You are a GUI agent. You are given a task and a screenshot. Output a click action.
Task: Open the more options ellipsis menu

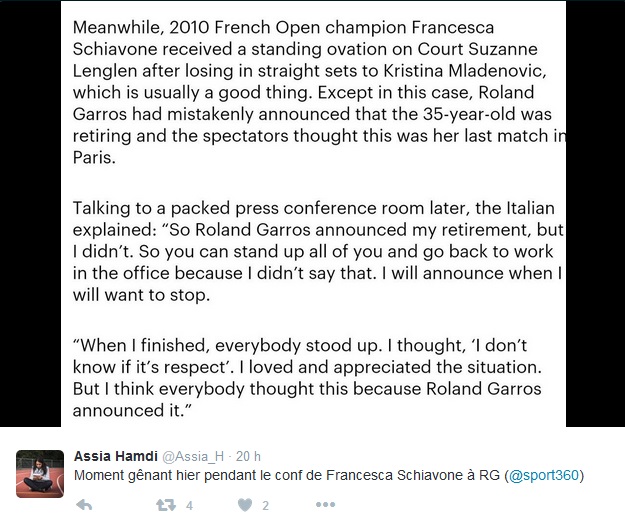point(325,505)
